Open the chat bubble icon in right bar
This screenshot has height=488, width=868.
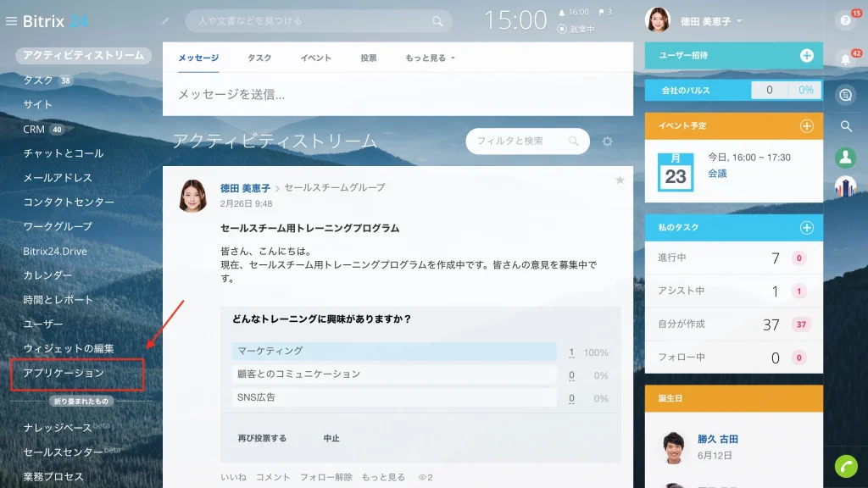click(845, 95)
